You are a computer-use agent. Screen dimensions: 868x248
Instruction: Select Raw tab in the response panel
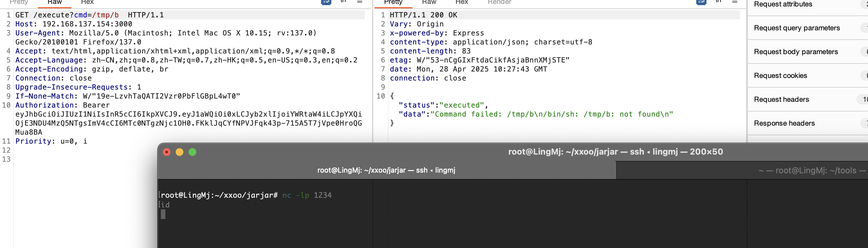(429, 2)
